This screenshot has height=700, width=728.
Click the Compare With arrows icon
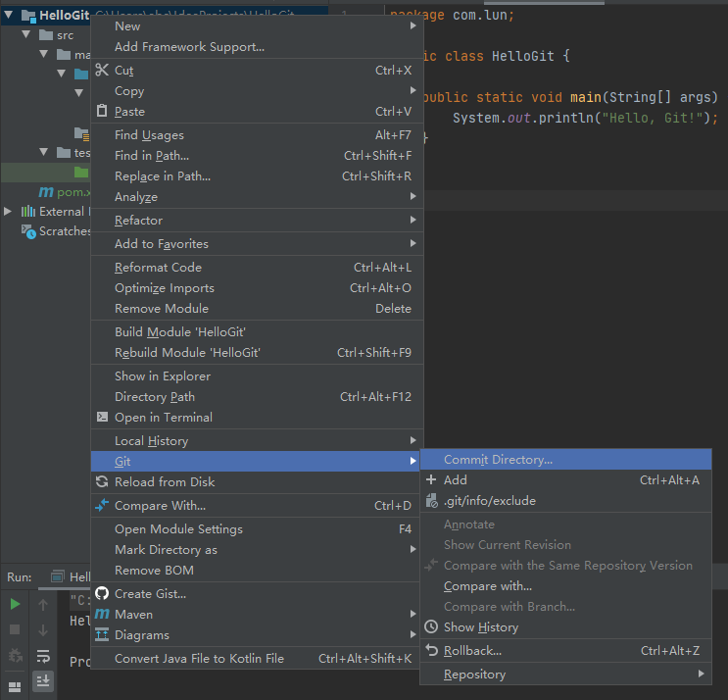point(102,505)
